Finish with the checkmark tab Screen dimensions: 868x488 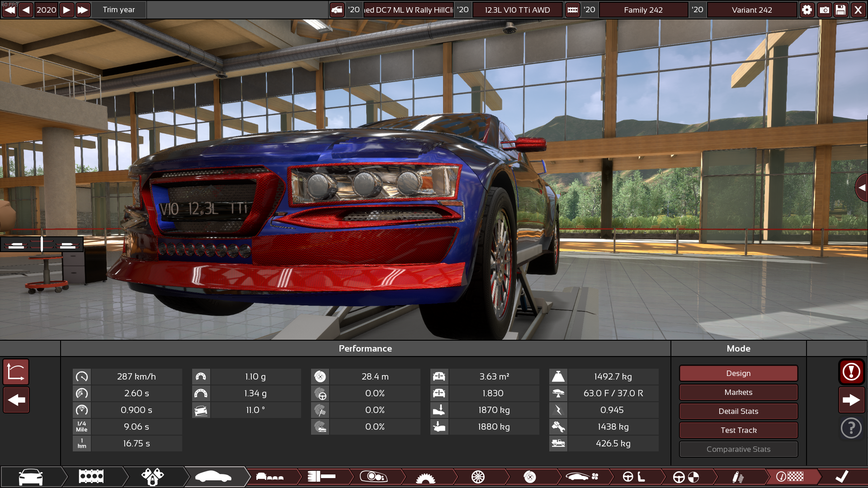coord(842,477)
